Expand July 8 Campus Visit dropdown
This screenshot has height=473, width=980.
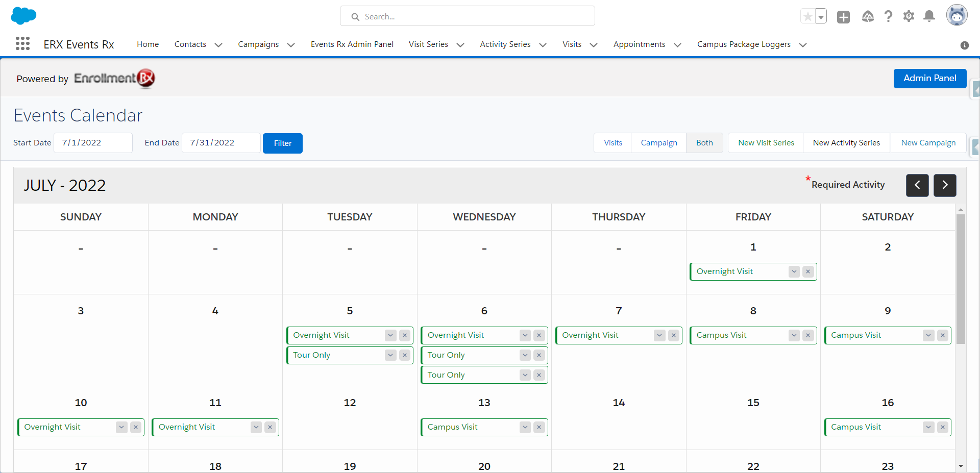[794, 335]
